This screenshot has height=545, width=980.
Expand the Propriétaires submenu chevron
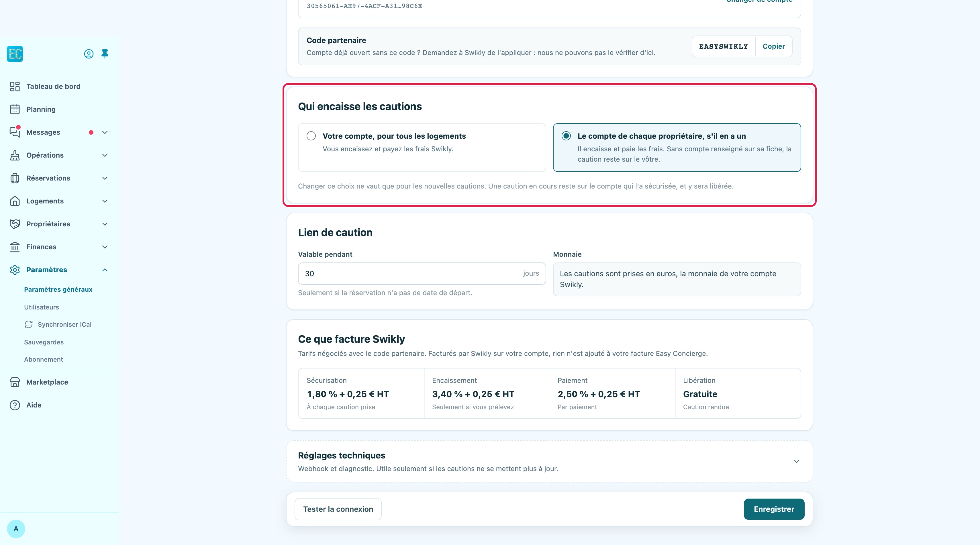tap(105, 224)
